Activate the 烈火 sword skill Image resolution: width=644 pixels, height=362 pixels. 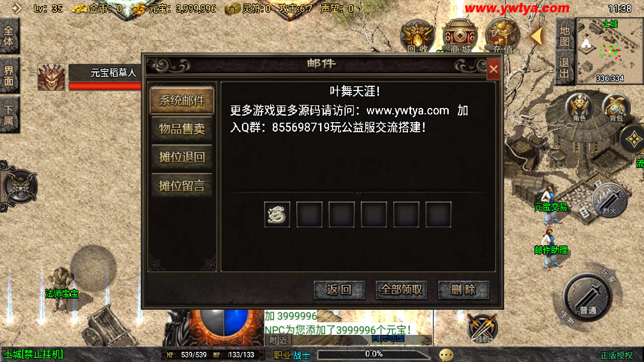click(x=610, y=200)
